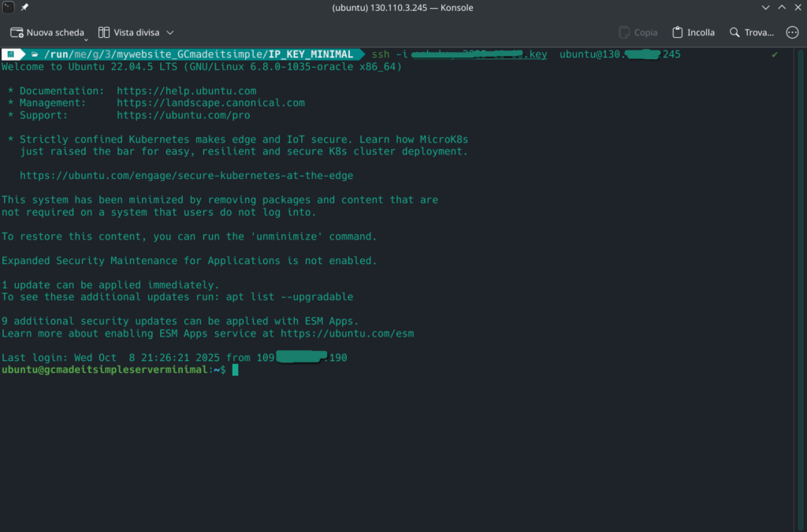Maximize the Konsole window

point(781,8)
